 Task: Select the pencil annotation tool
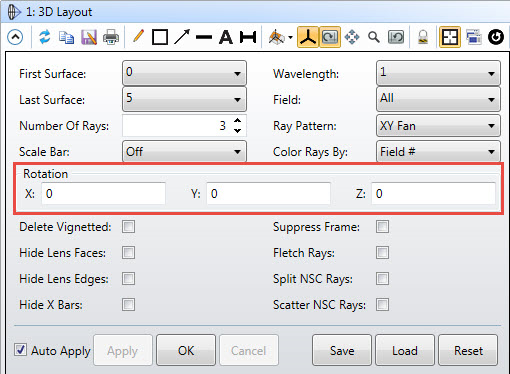coord(138,36)
